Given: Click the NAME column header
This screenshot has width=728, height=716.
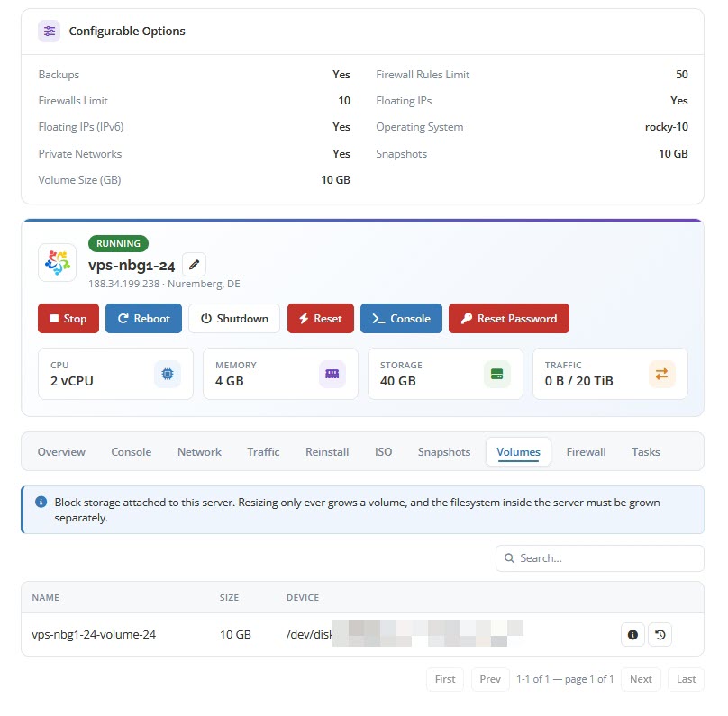Looking at the screenshot, I should (x=45, y=597).
